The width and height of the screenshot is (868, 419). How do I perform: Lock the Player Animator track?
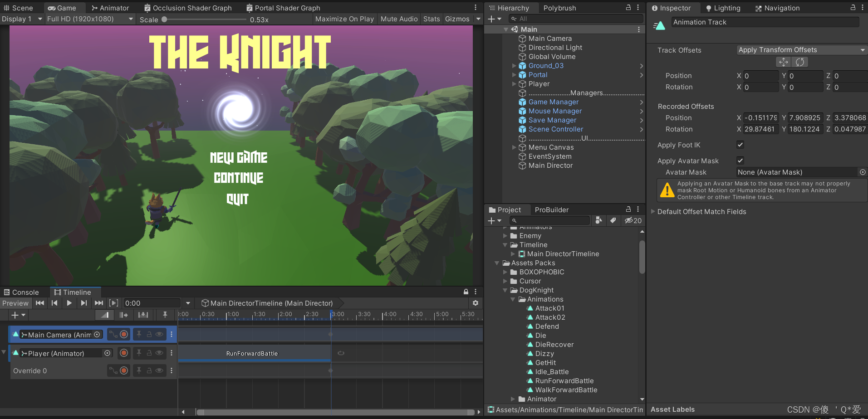coord(149,353)
